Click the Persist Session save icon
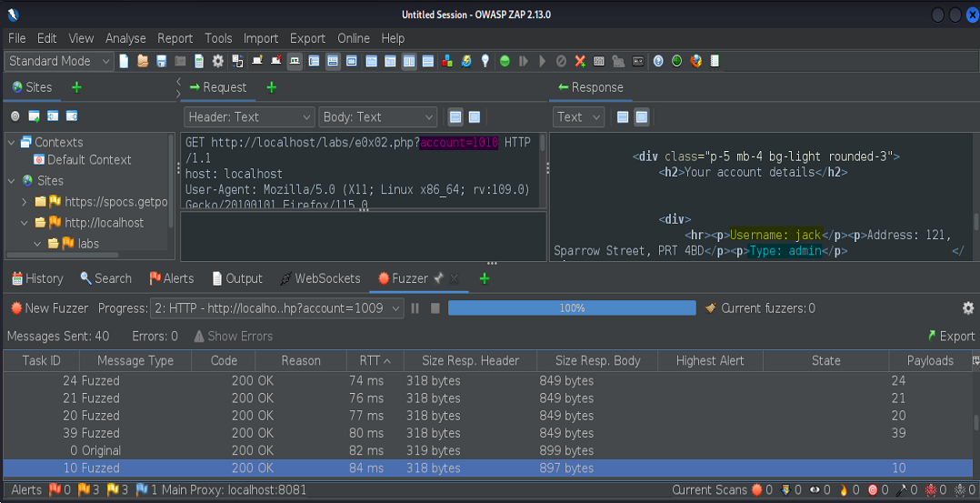 161,61
